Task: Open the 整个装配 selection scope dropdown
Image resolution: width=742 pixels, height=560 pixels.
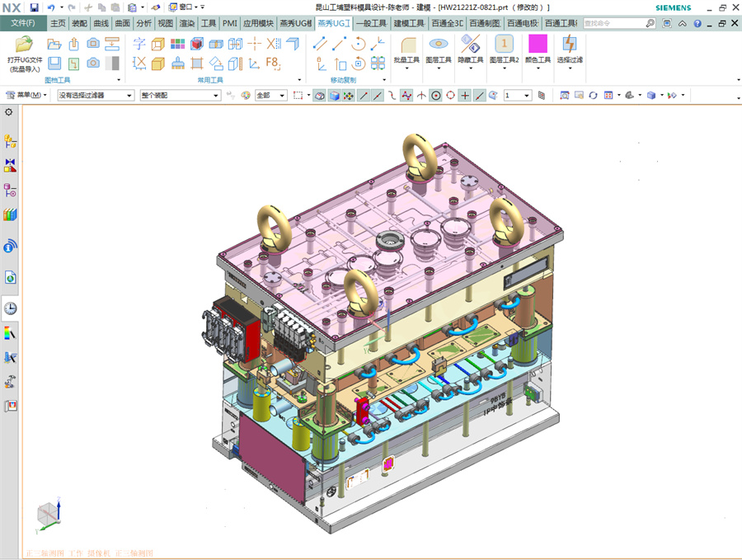Action: pyautogui.click(x=180, y=95)
